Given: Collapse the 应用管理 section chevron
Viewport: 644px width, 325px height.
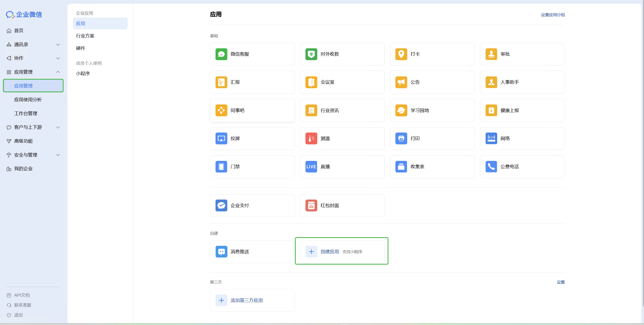Looking at the screenshot, I should pos(58,72).
